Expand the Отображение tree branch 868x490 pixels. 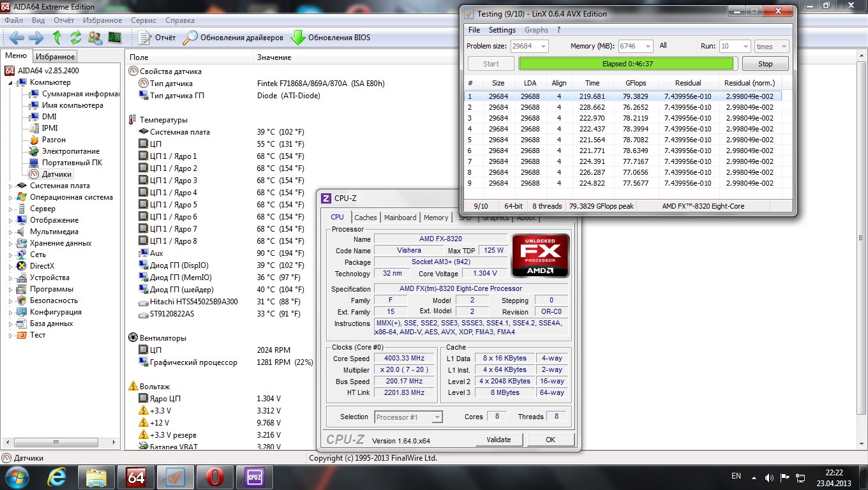[11, 220]
